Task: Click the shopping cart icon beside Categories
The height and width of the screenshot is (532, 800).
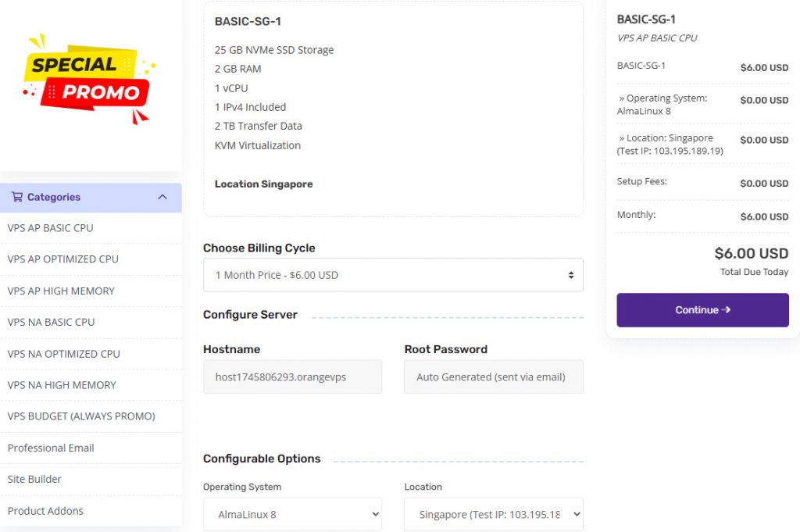Action: coord(16,197)
